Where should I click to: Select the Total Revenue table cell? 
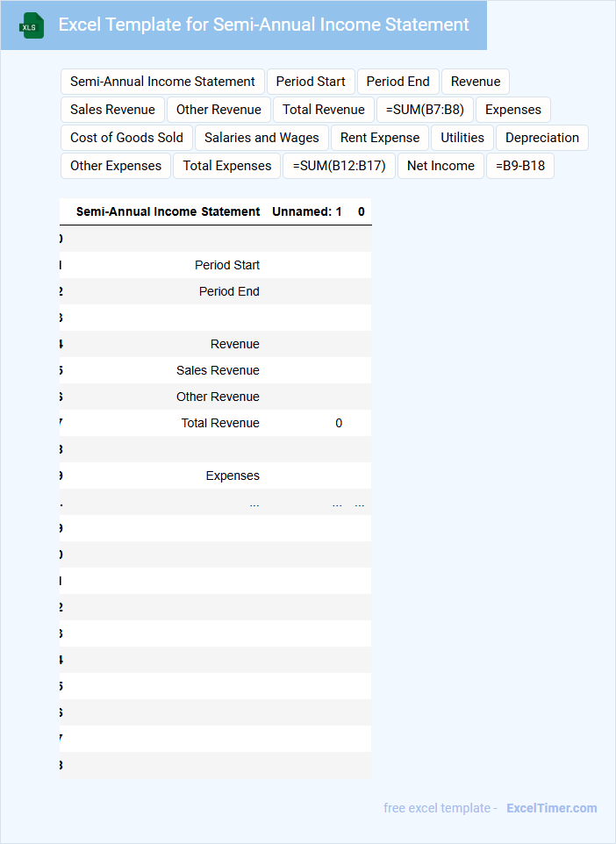220,423
